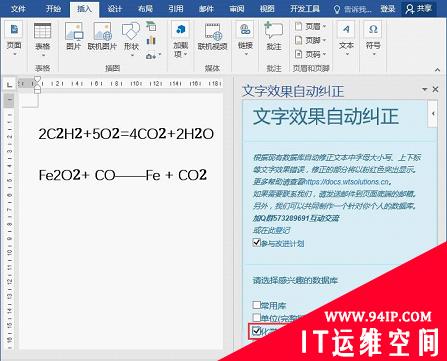Open the 页面 pages icon in ribbon
447x361 pixels.
[14, 38]
